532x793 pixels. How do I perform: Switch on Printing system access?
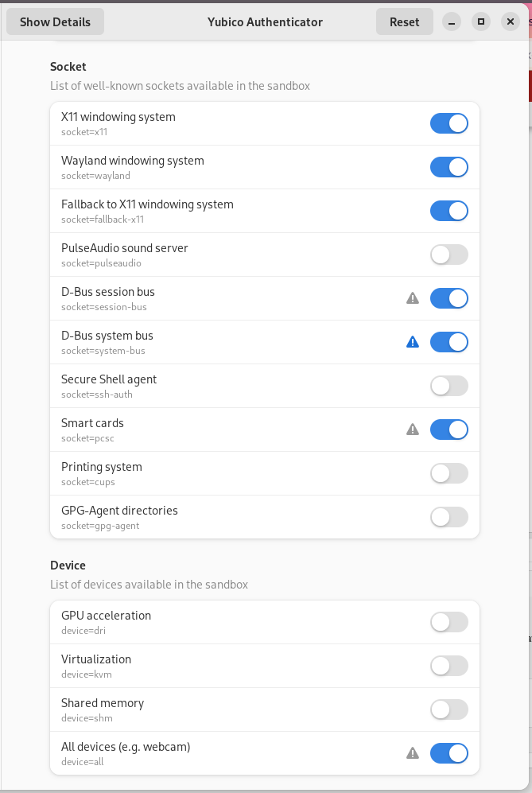pyautogui.click(x=449, y=473)
